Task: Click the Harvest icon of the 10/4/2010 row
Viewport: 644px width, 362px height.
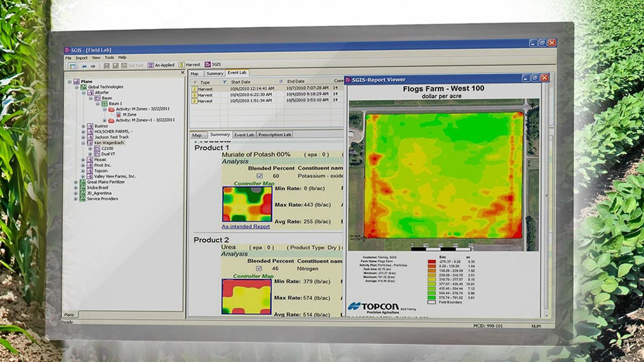Action: 195,95
